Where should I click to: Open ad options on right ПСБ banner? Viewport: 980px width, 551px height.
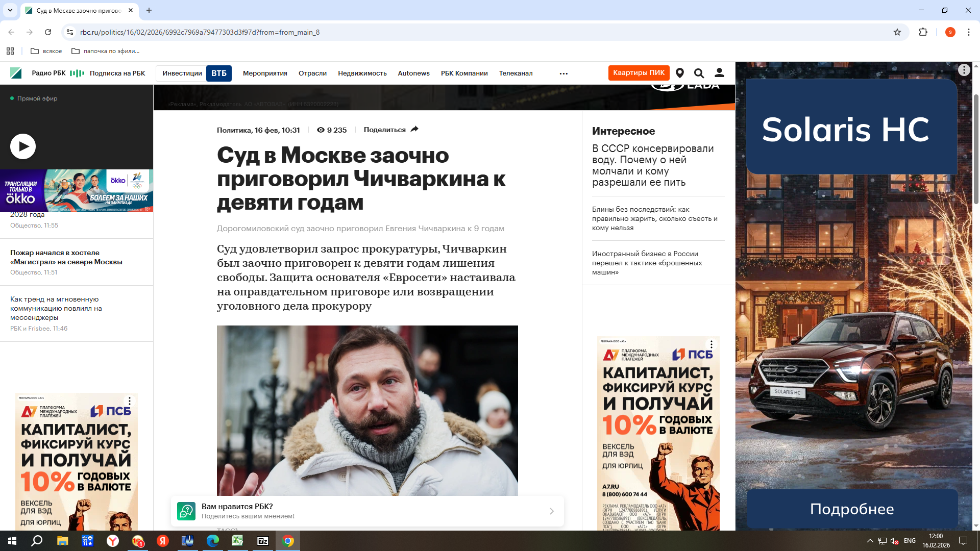point(711,345)
